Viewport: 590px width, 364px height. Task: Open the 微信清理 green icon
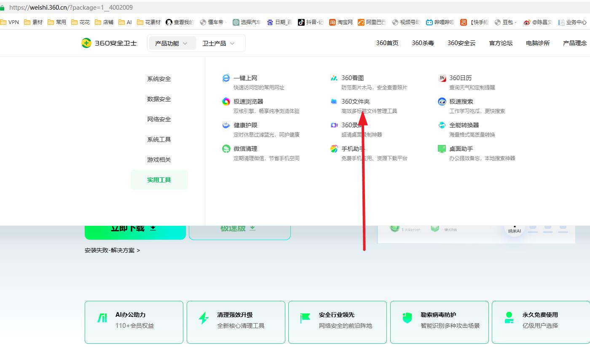(x=226, y=149)
